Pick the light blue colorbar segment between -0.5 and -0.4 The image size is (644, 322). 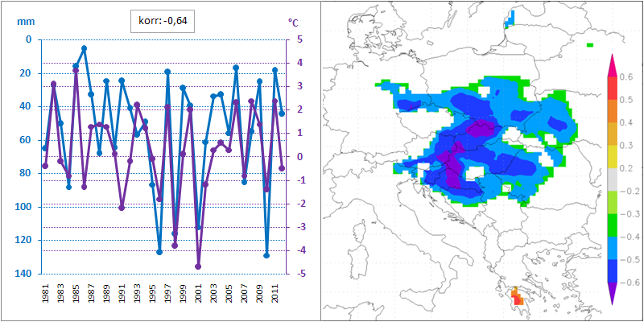(x=613, y=248)
